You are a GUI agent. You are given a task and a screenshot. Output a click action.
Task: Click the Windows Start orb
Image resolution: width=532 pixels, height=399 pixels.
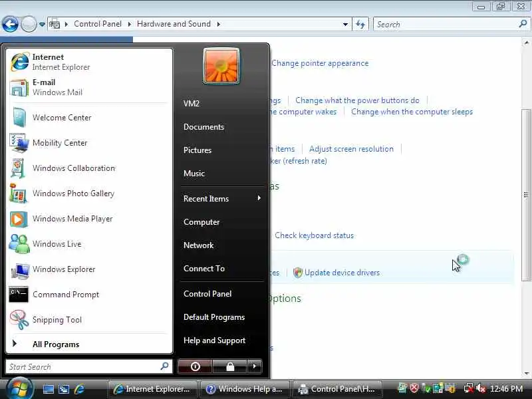tap(19, 389)
